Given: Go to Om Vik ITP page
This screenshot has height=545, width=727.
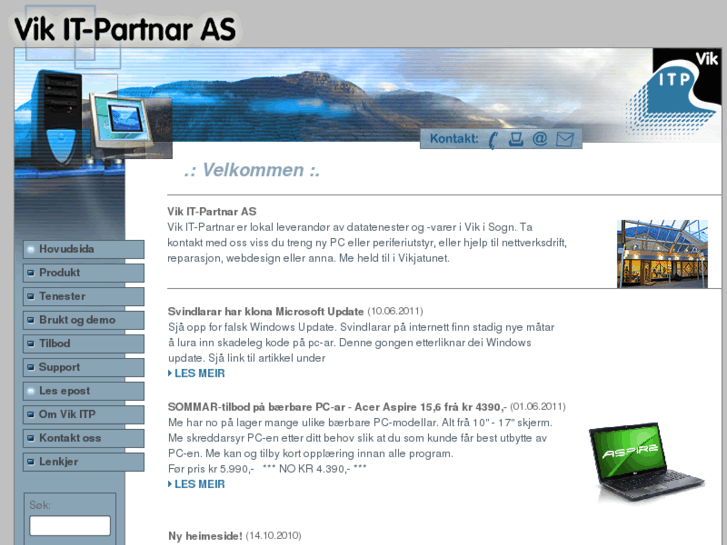Looking at the screenshot, I should (83, 415).
